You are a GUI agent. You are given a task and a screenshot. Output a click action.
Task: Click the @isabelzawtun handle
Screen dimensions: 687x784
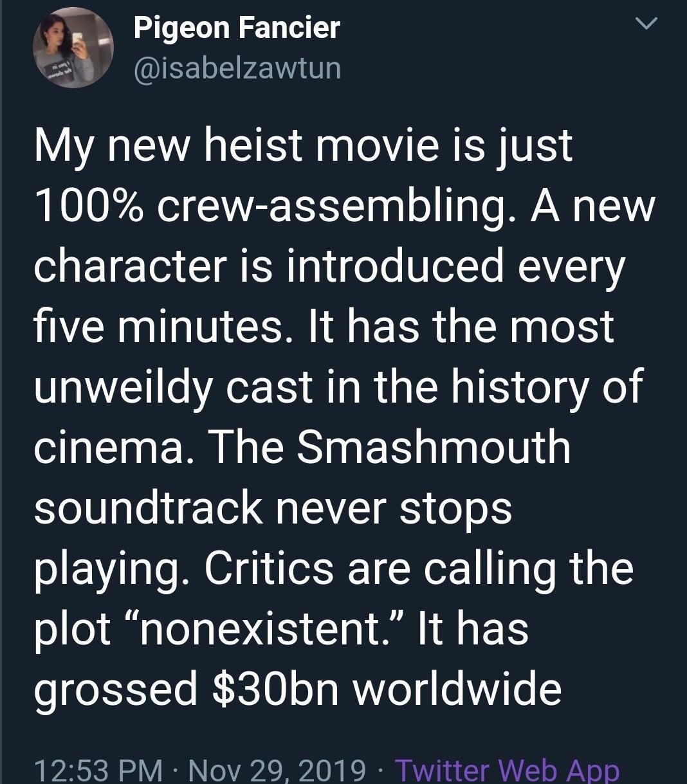point(237,67)
